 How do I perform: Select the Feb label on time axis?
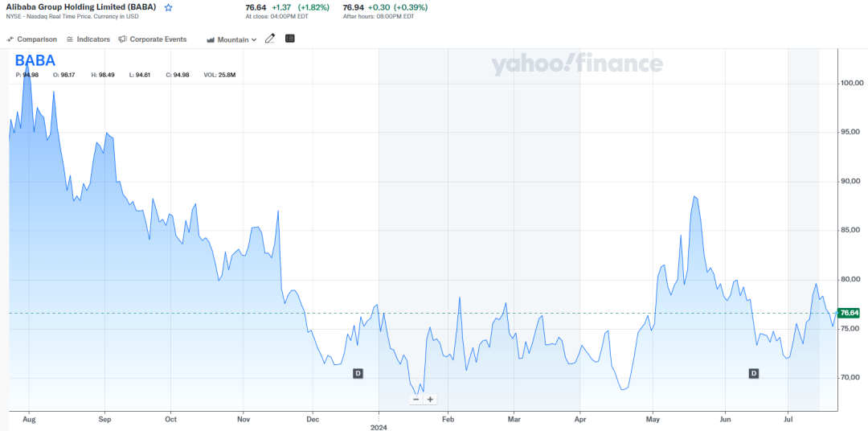click(448, 419)
